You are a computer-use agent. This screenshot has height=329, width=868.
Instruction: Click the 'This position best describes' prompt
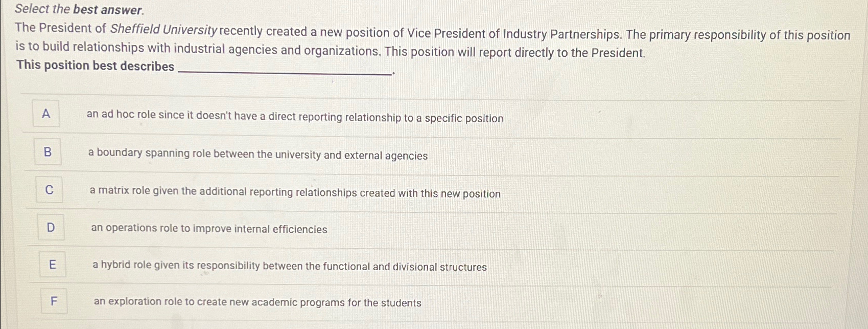pyautogui.click(x=96, y=65)
